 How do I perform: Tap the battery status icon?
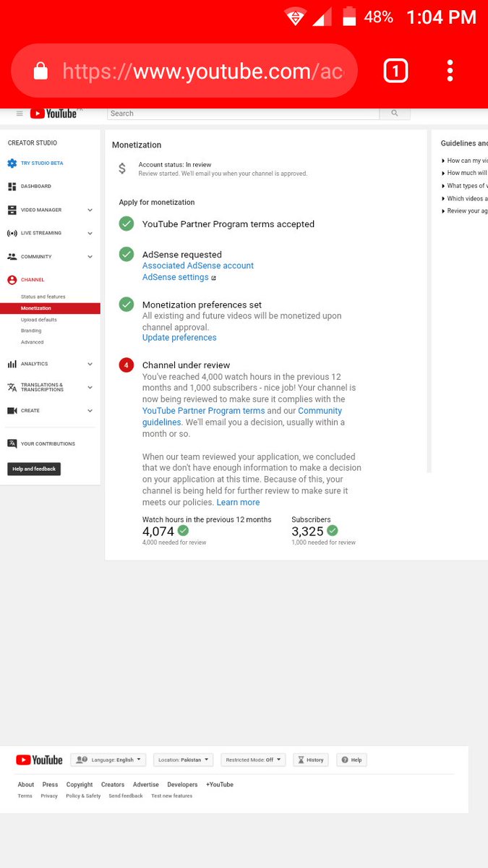click(x=349, y=17)
